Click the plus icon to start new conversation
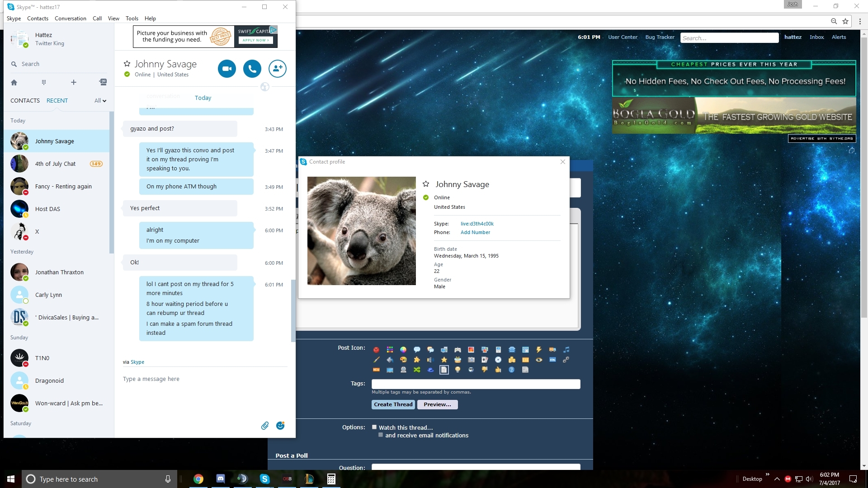The width and height of the screenshot is (868, 488). 74,82
